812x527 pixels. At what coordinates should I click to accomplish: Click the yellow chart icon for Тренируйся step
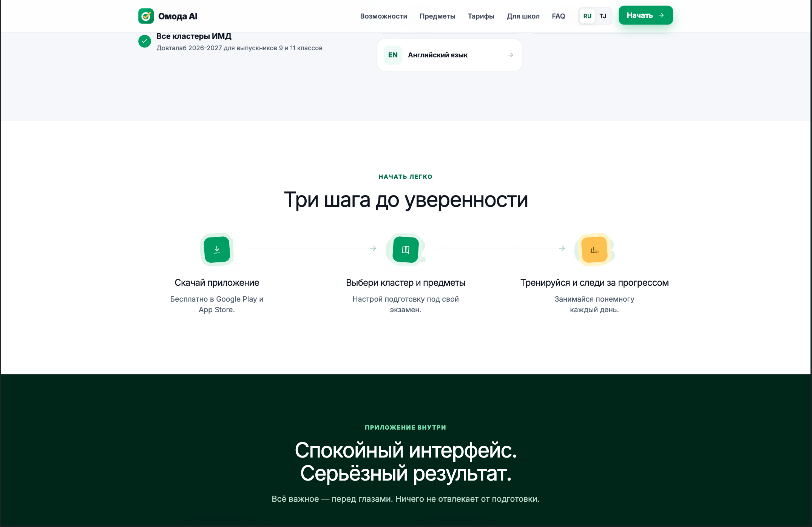click(594, 249)
